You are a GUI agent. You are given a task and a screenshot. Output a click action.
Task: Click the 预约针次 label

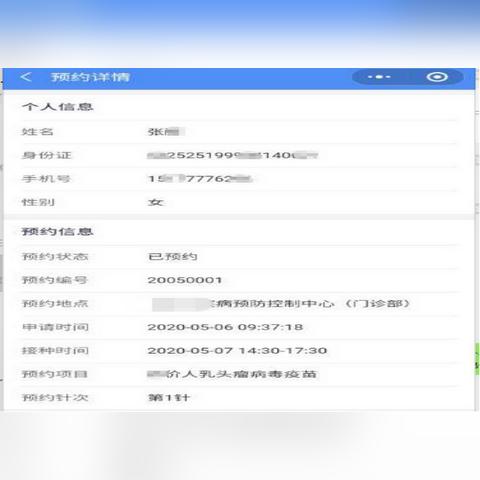(55, 398)
